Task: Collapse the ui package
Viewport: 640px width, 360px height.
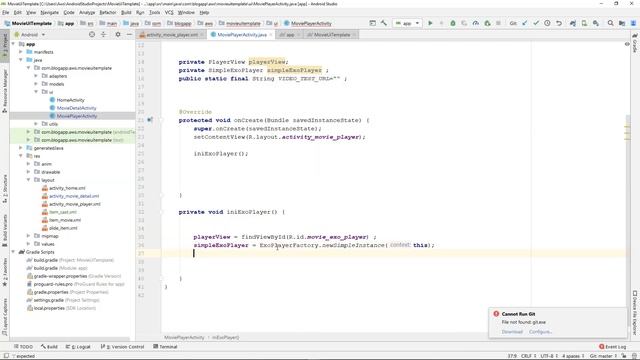Action: [36, 92]
